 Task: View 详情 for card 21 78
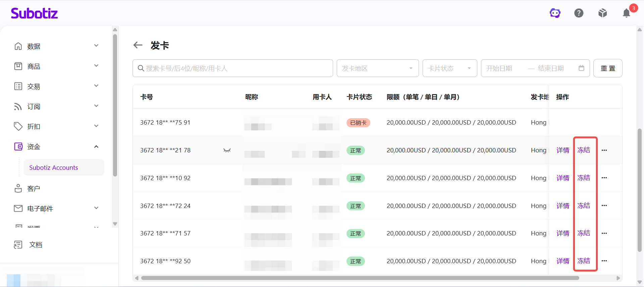tap(563, 150)
